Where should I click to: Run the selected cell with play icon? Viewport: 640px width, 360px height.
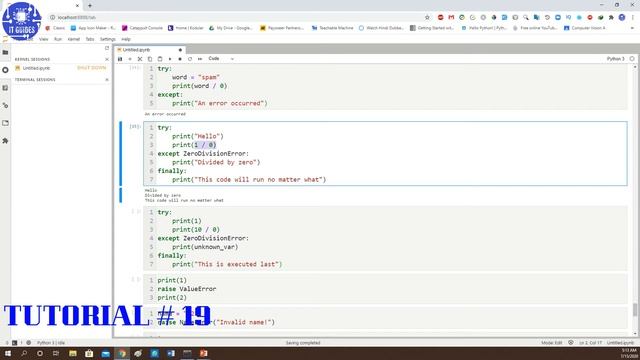coord(170,59)
